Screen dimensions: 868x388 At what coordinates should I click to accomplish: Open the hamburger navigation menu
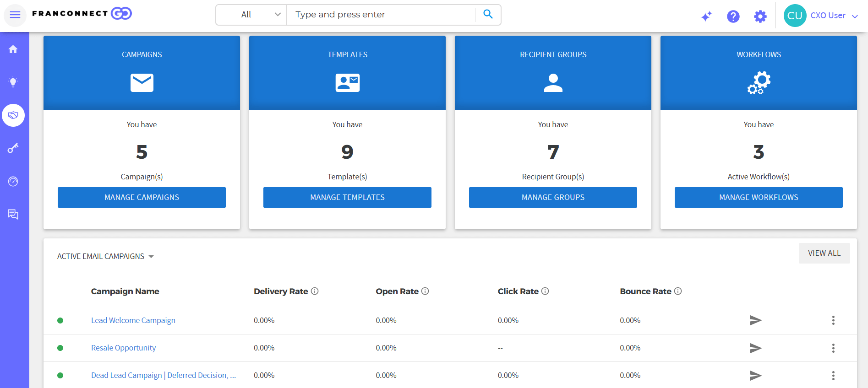pyautogui.click(x=15, y=15)
